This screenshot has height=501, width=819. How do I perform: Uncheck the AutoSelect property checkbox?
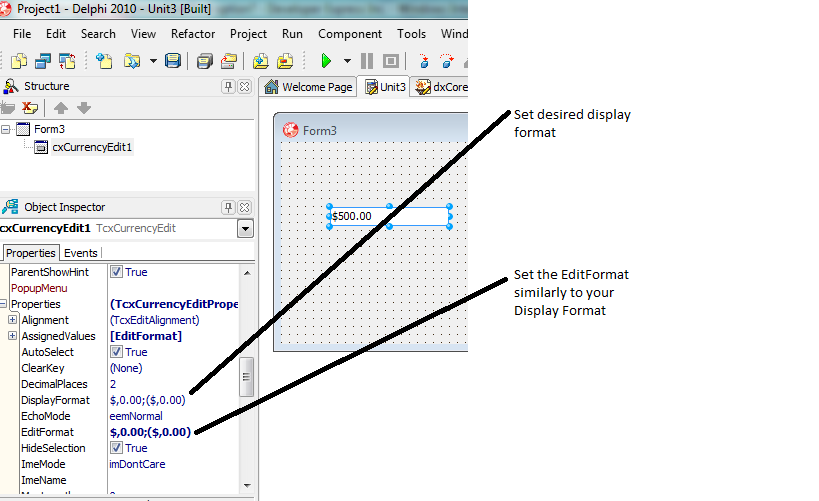click(117, 352)
